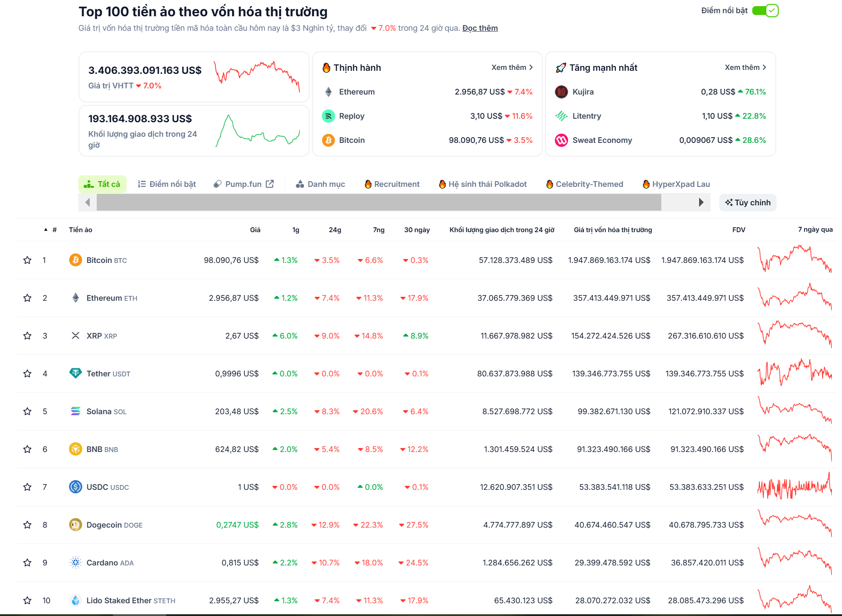Click the Đọc thêm link
The height and width of the screenshot is (616, 842).
pyautogui.click(x=480, y=28)
